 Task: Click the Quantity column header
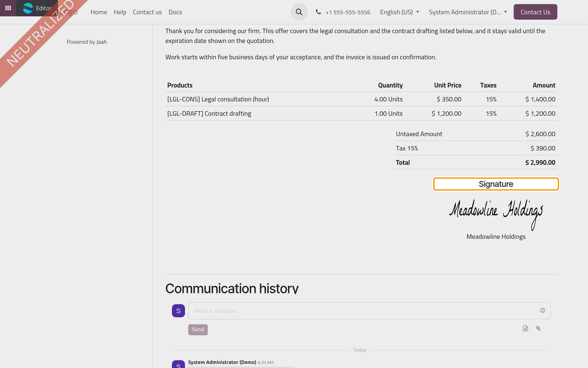pyautogui.click(x=390, y=85)
